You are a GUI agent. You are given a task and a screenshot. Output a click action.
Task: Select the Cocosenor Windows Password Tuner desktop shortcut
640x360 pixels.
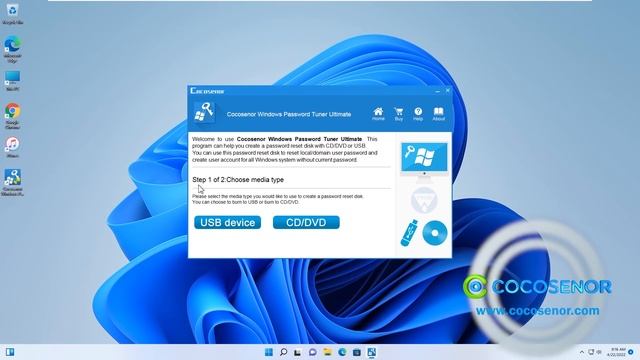click(12, 182)
